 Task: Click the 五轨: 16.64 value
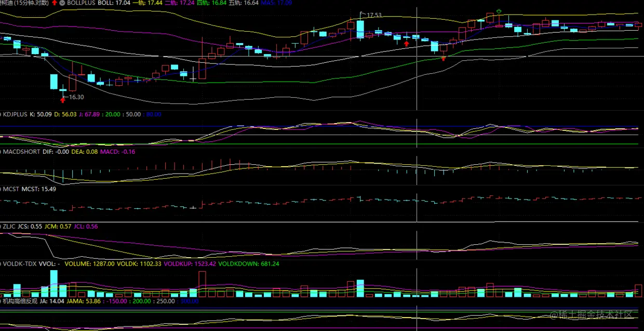pyautogui.click(x=244, y=3)
